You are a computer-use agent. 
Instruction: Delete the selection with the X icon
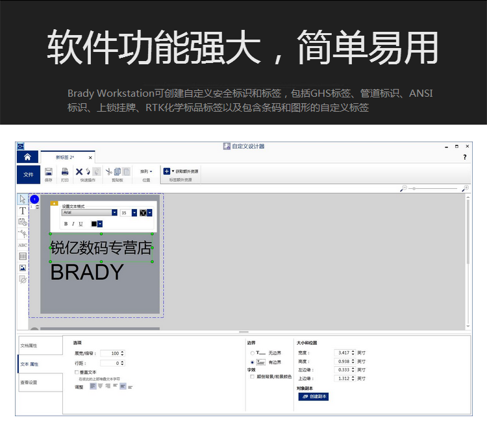79,171
